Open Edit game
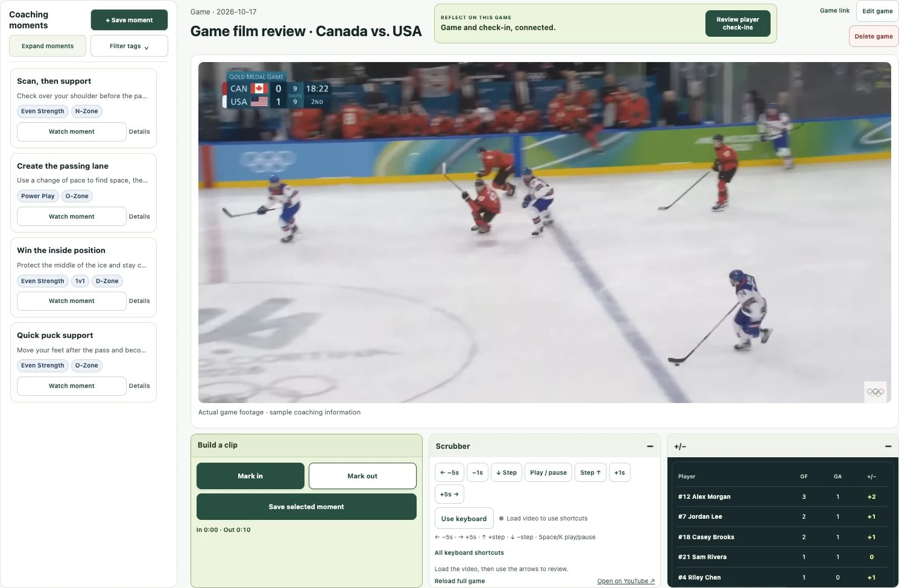This screenshot has height=588, width=899. [877, 11]
